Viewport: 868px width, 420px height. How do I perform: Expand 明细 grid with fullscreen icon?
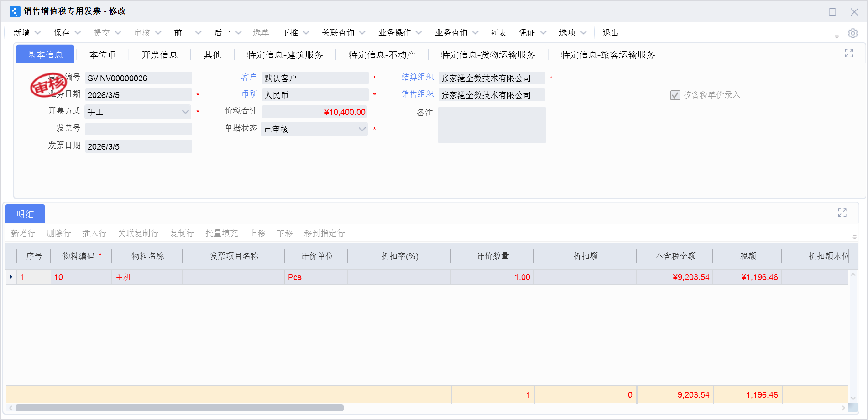842,212
